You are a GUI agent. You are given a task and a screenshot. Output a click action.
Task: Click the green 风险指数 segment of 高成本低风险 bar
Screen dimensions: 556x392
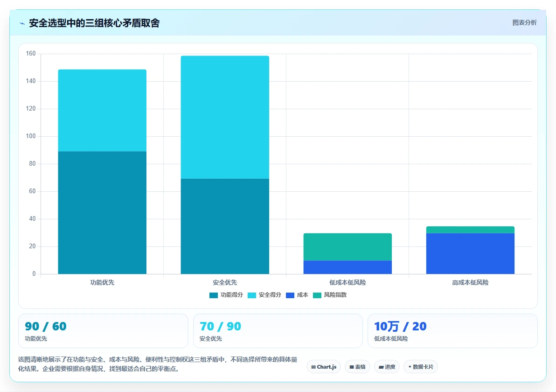[x=470, y=230]
